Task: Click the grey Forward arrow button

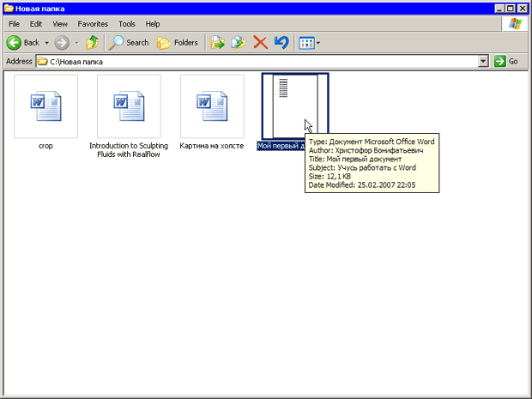Action: [x=62, y=43]
